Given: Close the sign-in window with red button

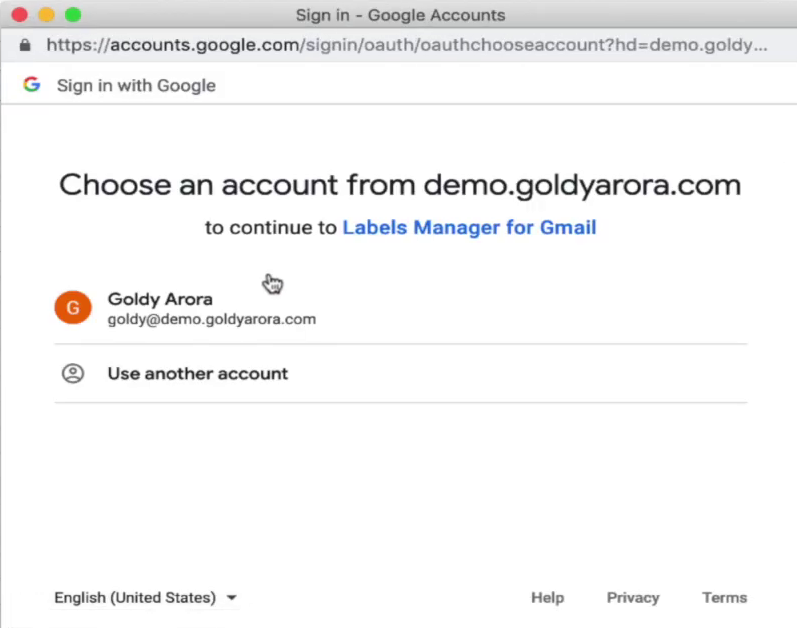Looking at the screenshot, I should coord(20,15).
